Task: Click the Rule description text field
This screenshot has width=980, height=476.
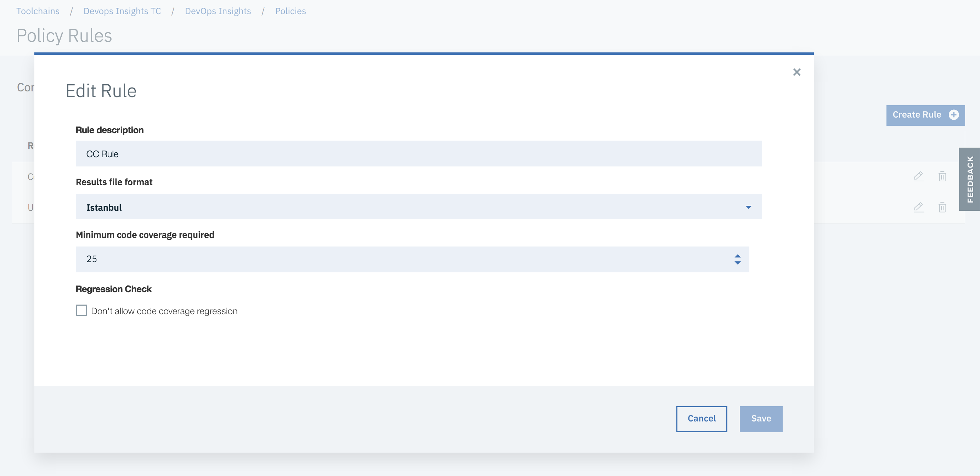Action: [418, 154]
